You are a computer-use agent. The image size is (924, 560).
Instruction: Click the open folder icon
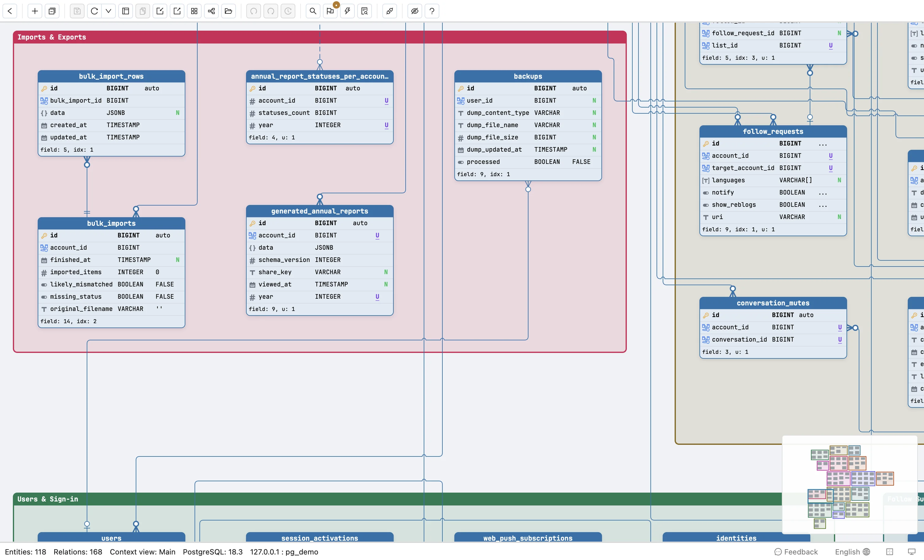coord(228,11)
